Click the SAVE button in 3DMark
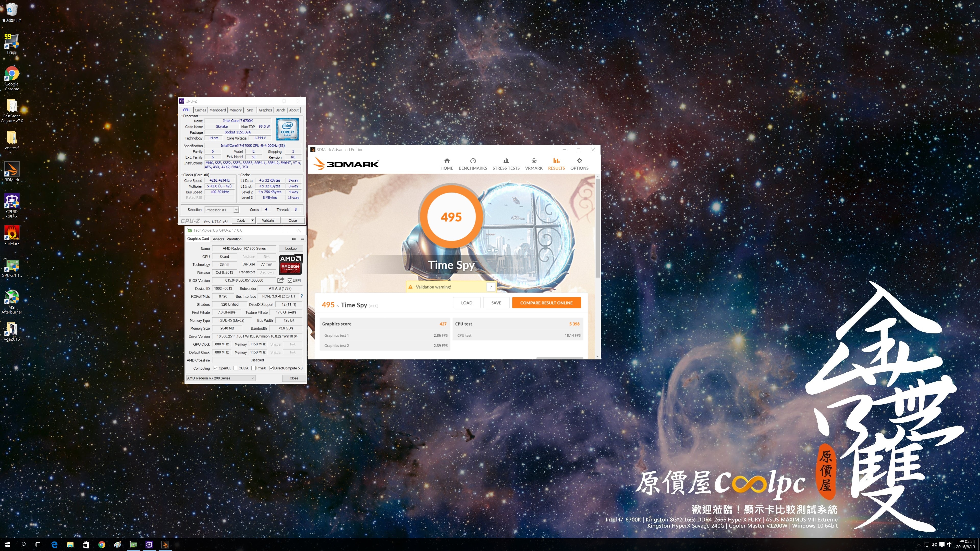Viewport: 980px width, 551px height. click(496, 303)
